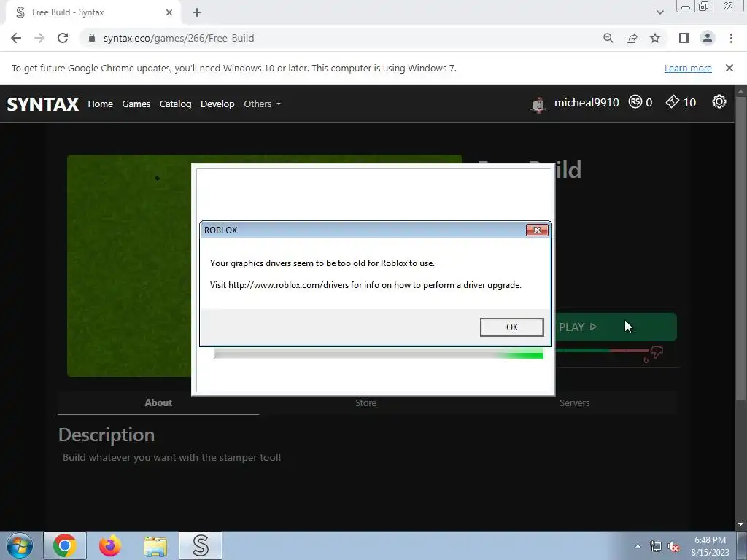The image size is (747, 560).
Task: Follow the Learn more link
Action: click(688, 68)
